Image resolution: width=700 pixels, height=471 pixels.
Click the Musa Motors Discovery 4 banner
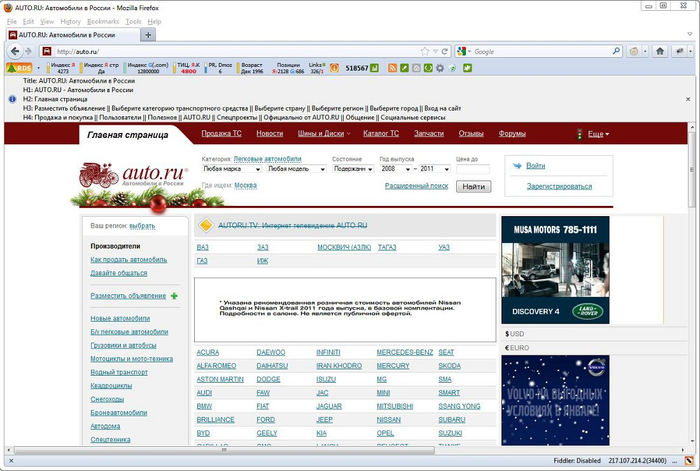click(555, 270)
